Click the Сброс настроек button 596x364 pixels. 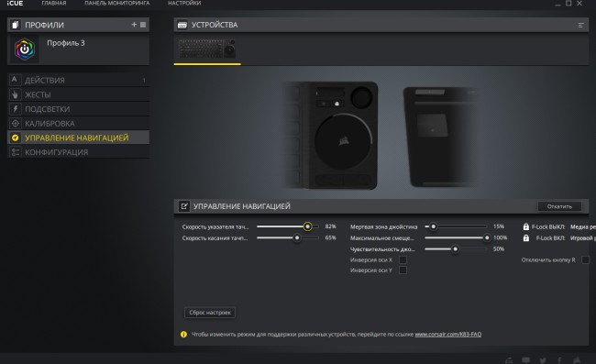point(210,313)
